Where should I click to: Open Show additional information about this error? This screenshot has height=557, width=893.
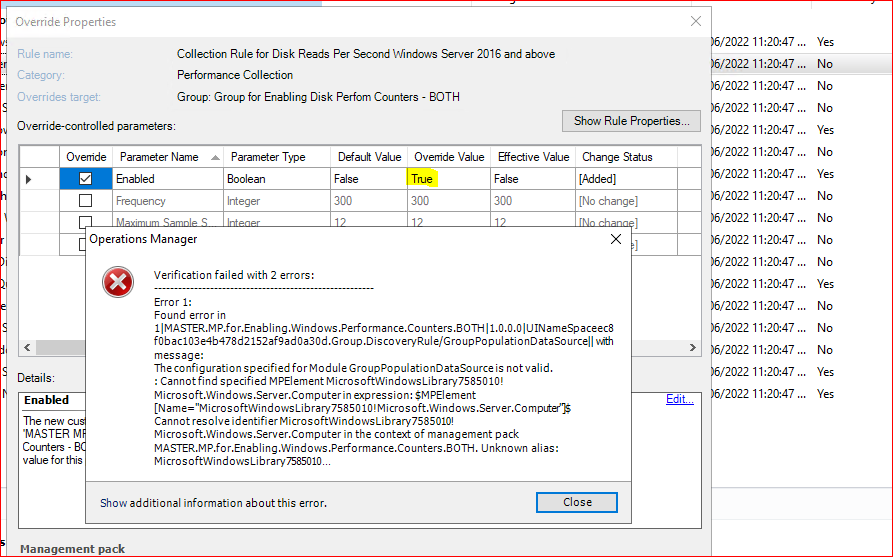(213, 503)
